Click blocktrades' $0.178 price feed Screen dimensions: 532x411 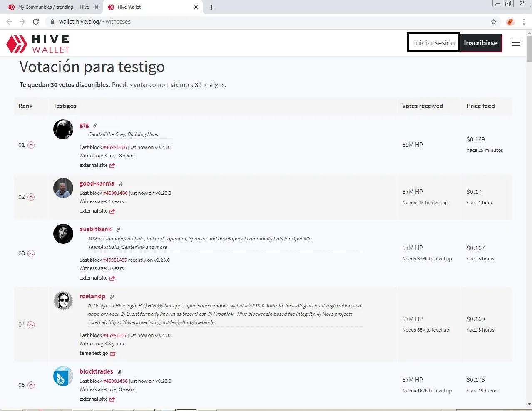click(x=476, y=380)
